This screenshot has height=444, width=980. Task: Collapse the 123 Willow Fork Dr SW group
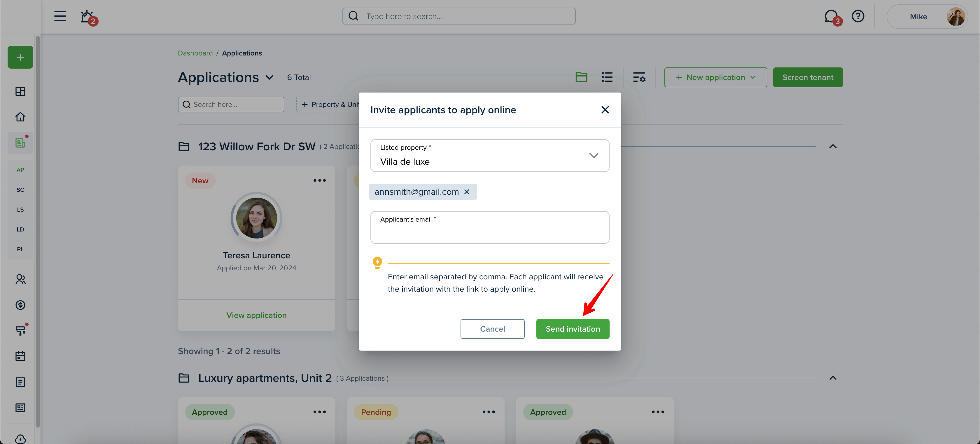[x=832, y=147]
